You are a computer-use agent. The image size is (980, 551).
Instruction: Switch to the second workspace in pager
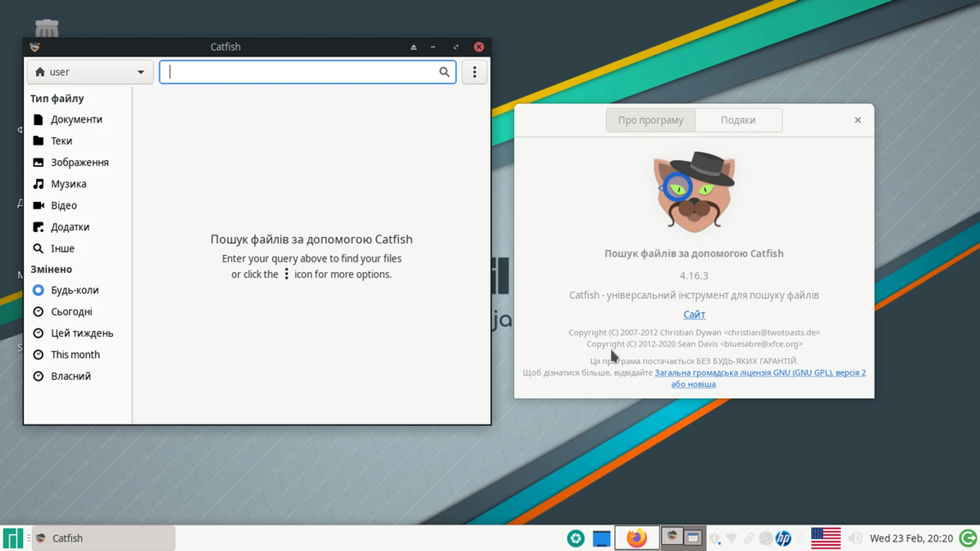(694, 537)
